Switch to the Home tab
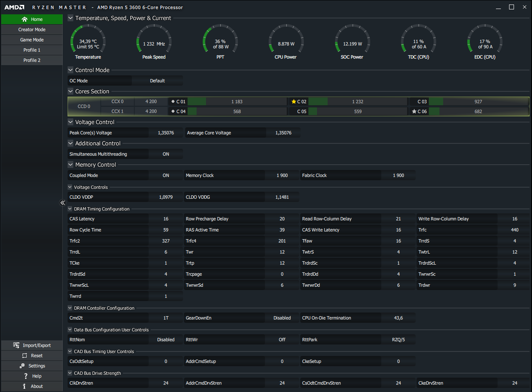 (x=32, y=19)
